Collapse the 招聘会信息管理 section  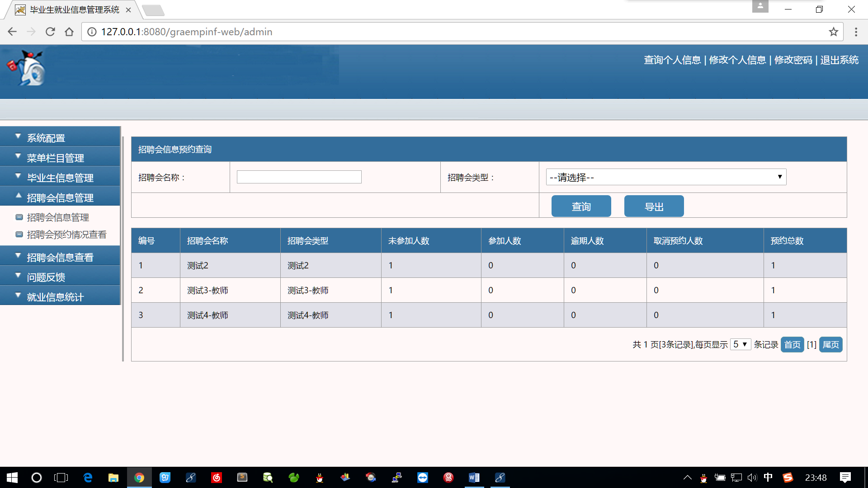(x=60, y=197)
